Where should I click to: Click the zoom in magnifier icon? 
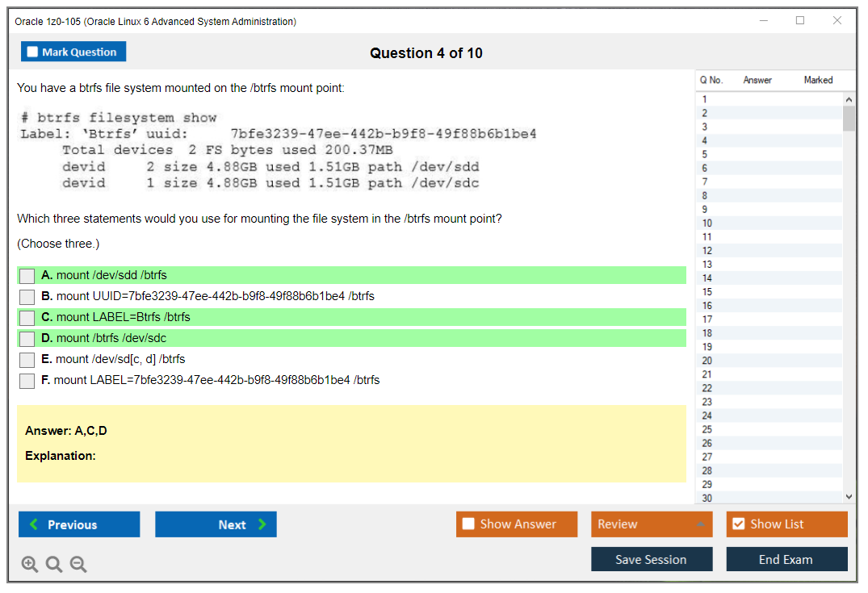pos(30,564)
